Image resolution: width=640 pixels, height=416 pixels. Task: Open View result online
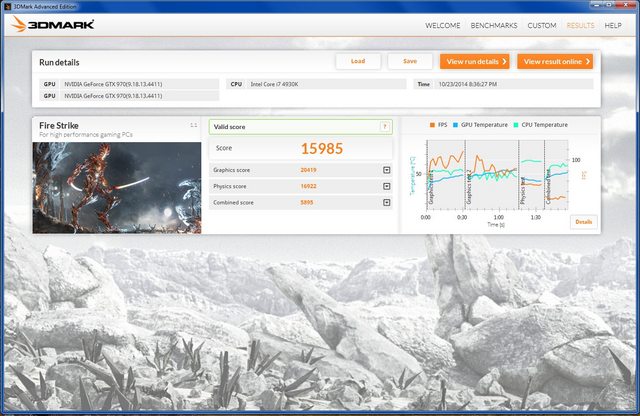click(555, 61)
